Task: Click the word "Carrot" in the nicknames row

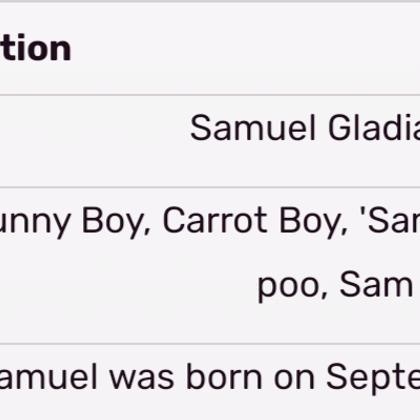Action: pos(215,221)
